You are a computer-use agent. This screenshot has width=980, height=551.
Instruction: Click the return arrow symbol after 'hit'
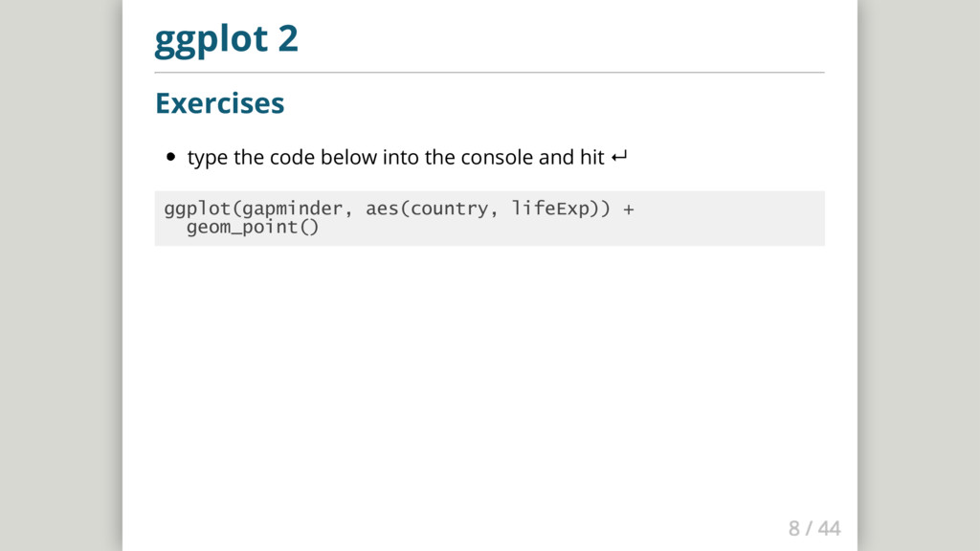618,157
